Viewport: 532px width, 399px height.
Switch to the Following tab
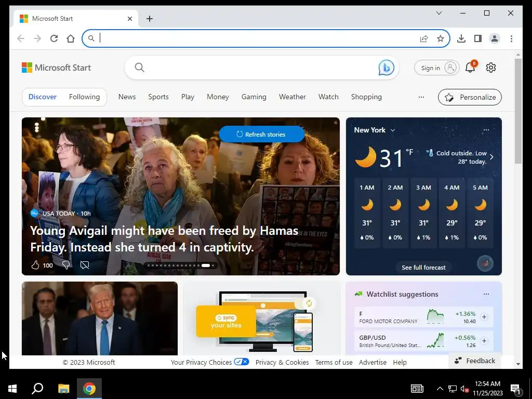85,97
